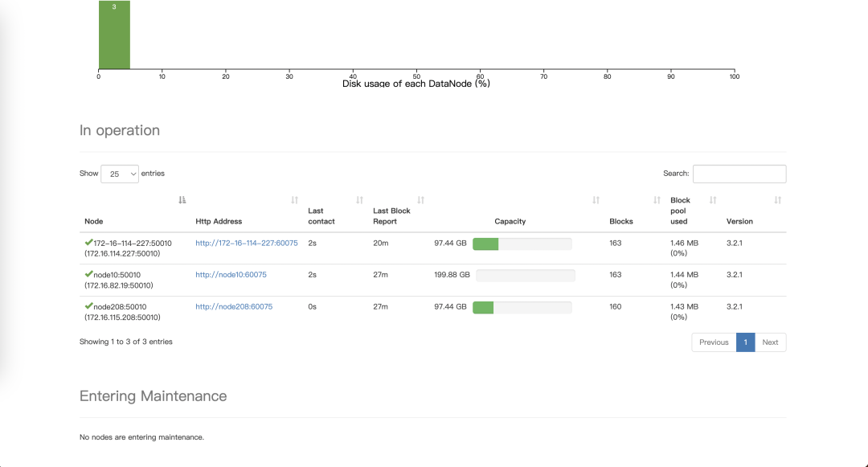Click green checkmark for node10:50010

tap(88, 274)
